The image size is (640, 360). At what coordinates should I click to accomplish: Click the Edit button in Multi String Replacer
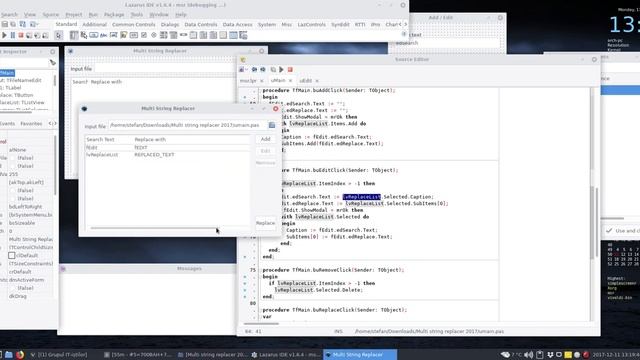click(x=266, y=151)
